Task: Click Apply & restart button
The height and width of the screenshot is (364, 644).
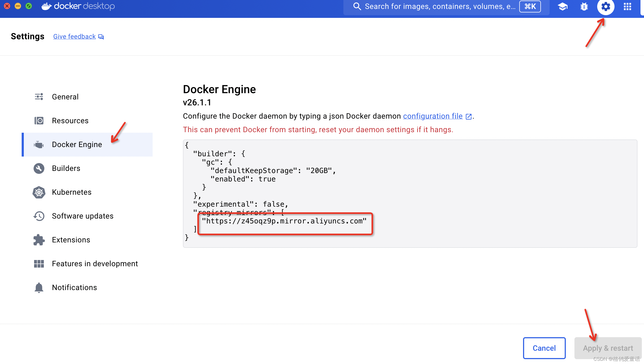Action: point(608,348)
